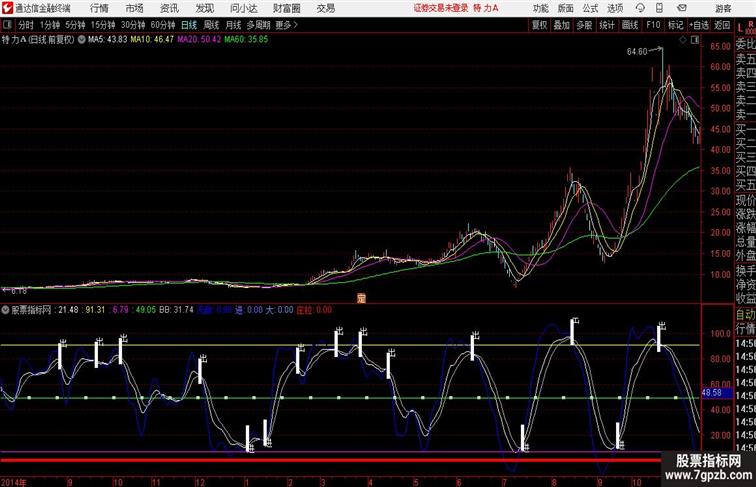Image resolution: width=756 pixels, height=487 pixels.
Task: Click the L R icon right of 返回
Action: (745, 27)
